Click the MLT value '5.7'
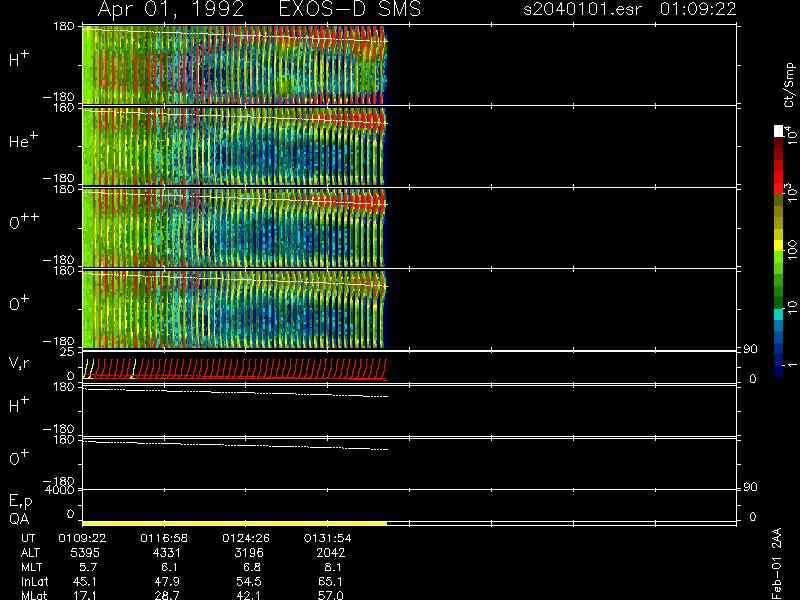The height and width of the screenshot is (600, 800). [87, 567]
